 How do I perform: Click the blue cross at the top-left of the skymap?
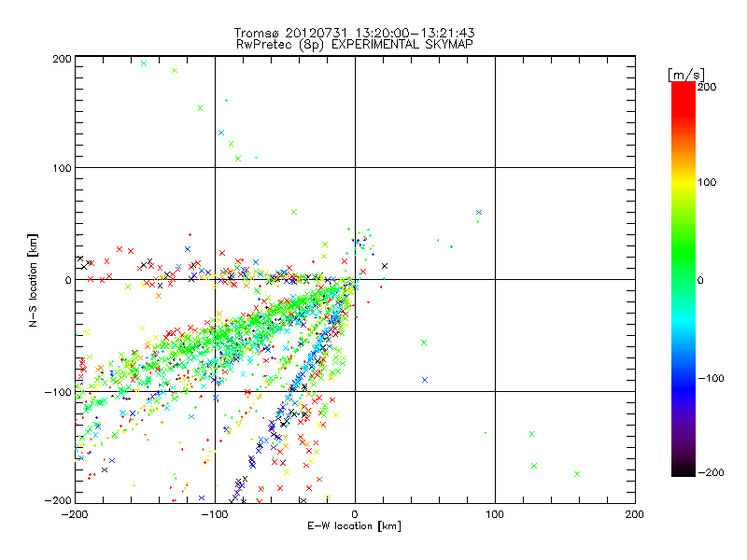pos(144,63)
